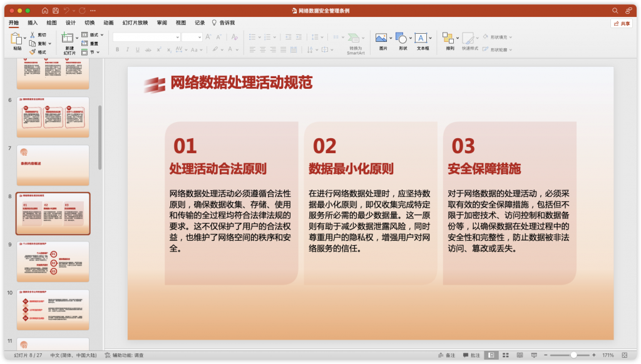The height and width of the screenshot is (364, 641).
Task: Open the Insert (插入) tab
Action: pos(33,23)
